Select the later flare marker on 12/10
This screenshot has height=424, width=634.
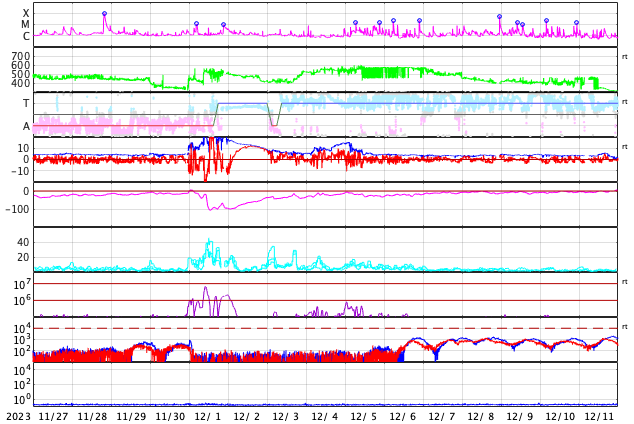577,23
